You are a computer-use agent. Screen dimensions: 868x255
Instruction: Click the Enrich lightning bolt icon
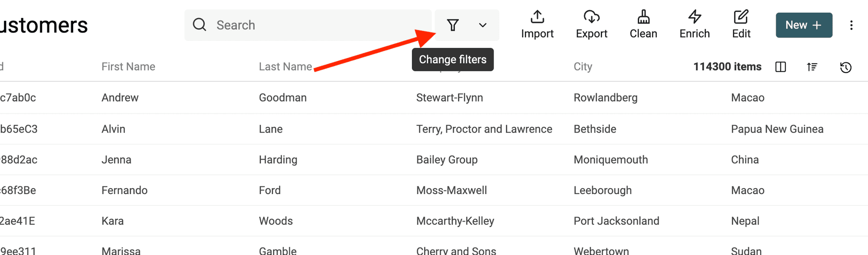point(694,17)
